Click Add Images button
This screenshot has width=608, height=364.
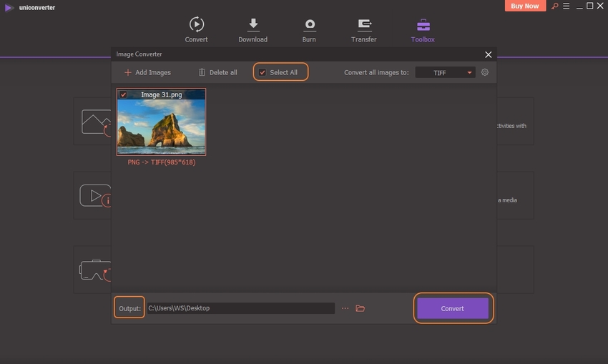(147, 72)
